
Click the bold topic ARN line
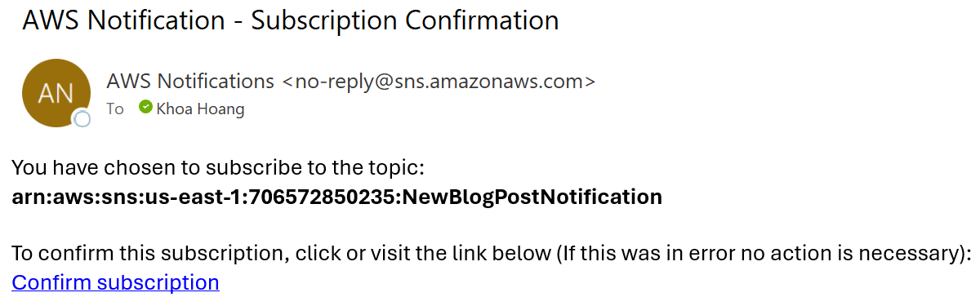click(336, 197)
